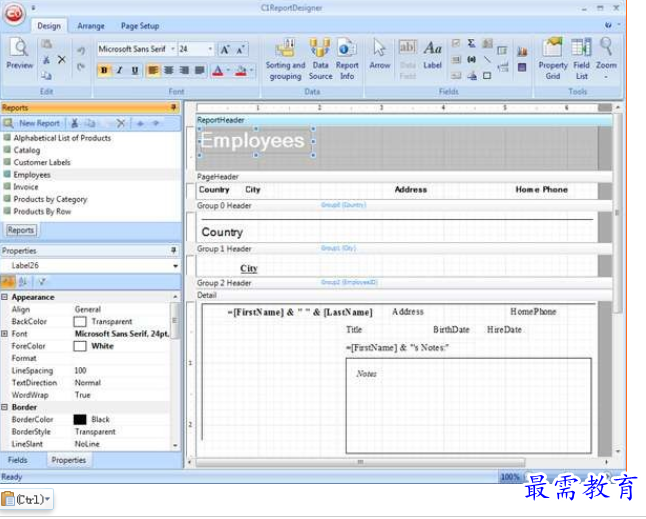Switch property grid to alphabetical view

(x=23, y=282)
